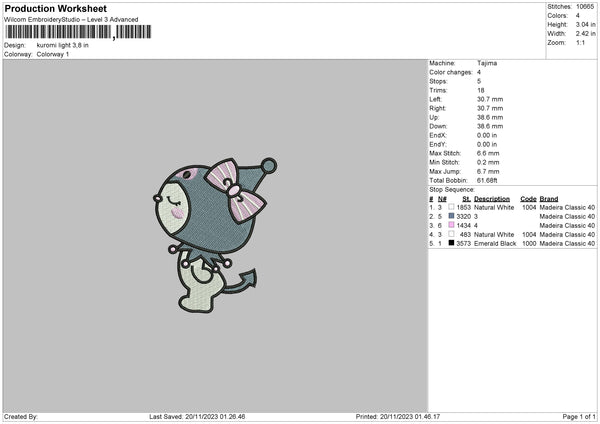Click the Trims value 18

pyautogui.click(x=481, y=90)
